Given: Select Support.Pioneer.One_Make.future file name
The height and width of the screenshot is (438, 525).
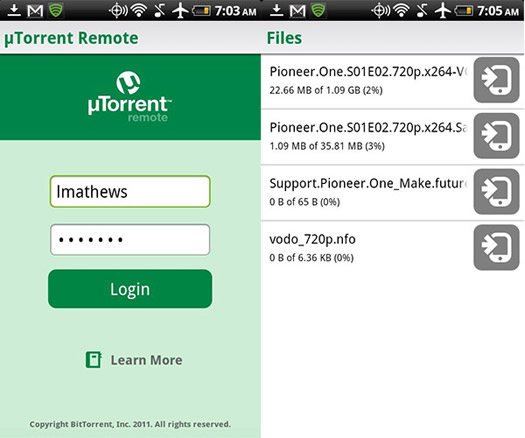Looking at the screenshot, I should (x=368, y=184).
